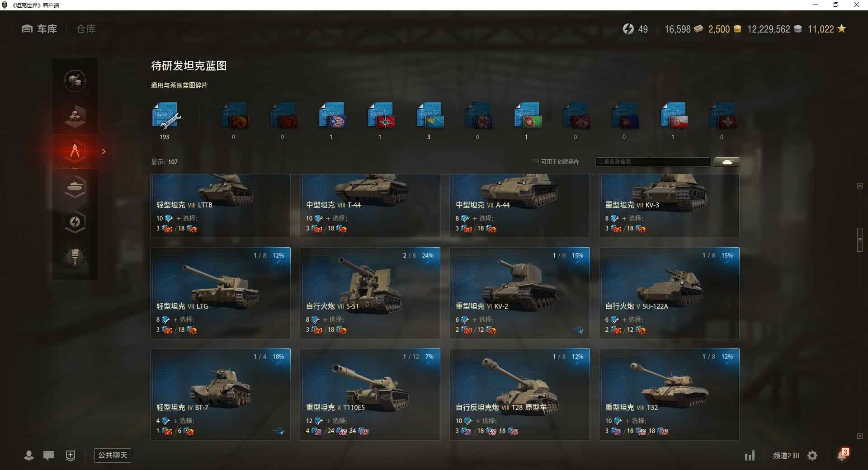The image size is (868, 470).
Task: Select the universal blueprint fragments icon
Action: click(x=166, y=116)
